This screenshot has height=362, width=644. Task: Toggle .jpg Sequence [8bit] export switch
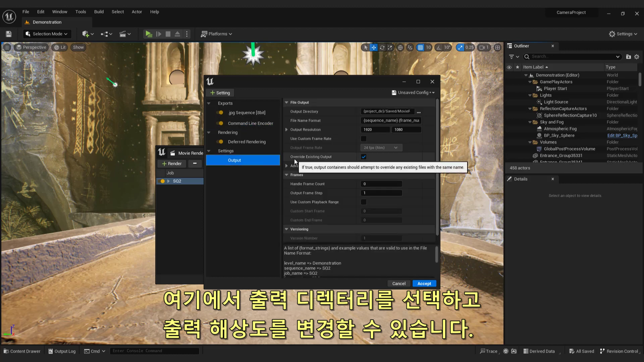pyautogui.click(x=220, y=113)
